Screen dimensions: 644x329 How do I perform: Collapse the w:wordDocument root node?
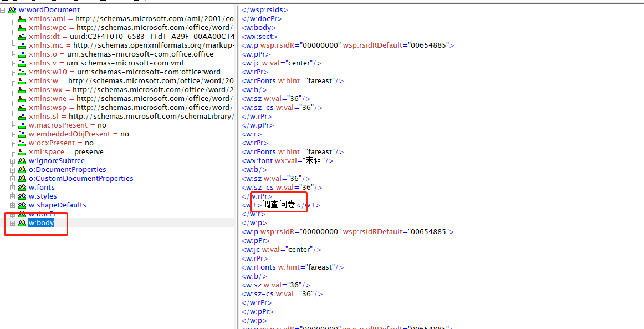click(3, 10)
